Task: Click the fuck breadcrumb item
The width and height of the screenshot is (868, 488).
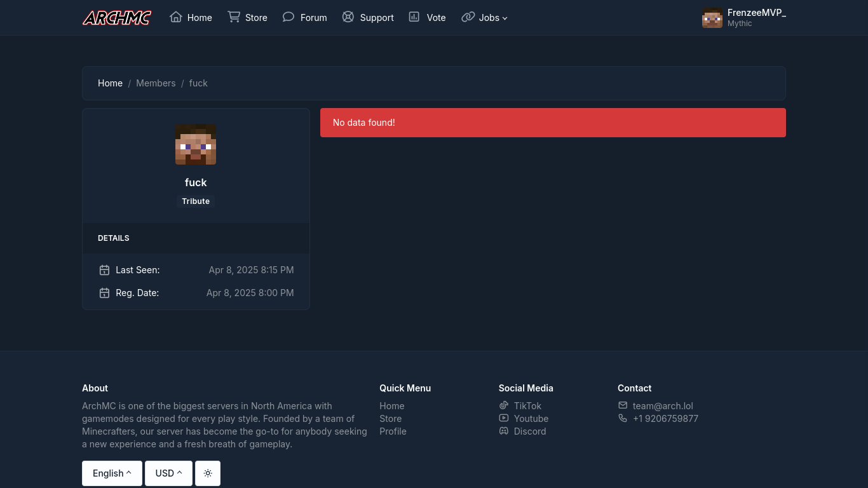Action: coord(198,83)
